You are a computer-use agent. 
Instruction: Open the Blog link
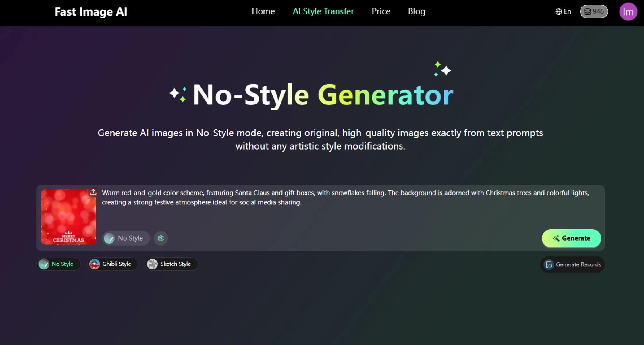pyautogui.click(x=417, y=11)
